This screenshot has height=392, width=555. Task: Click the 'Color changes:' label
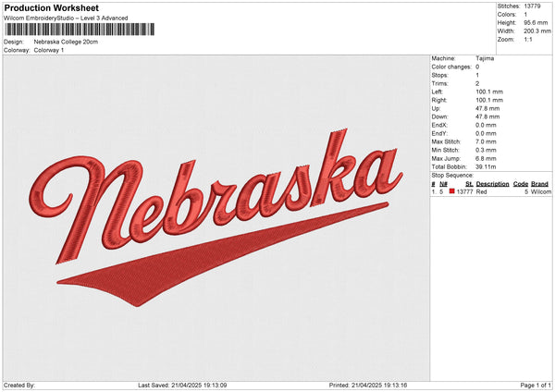[451, 67]
